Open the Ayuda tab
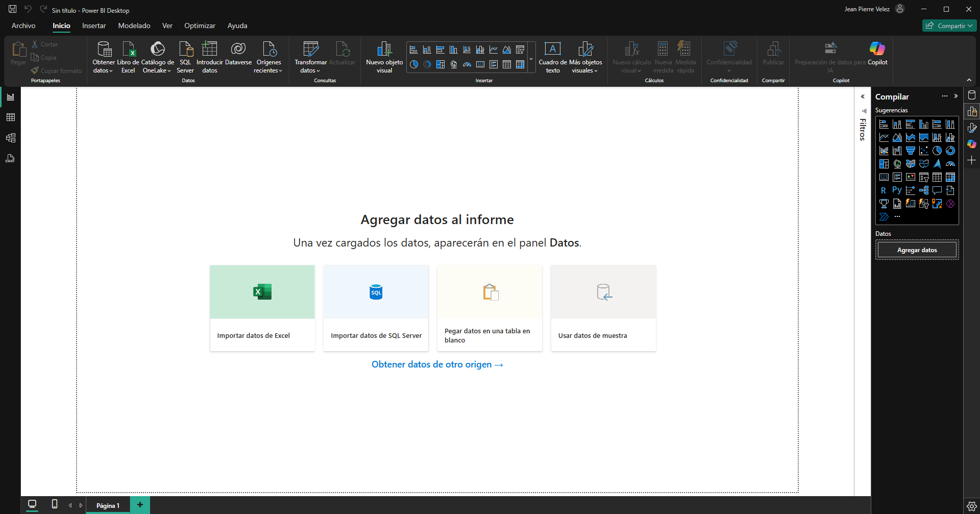This screenshot has height=514, width=980. click(x=237, y=26)
